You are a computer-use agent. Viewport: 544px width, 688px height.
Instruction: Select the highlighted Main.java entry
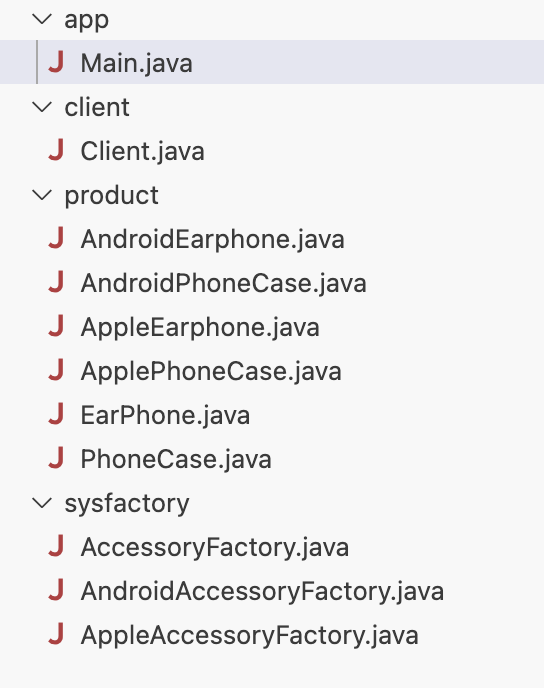[272, 62]
